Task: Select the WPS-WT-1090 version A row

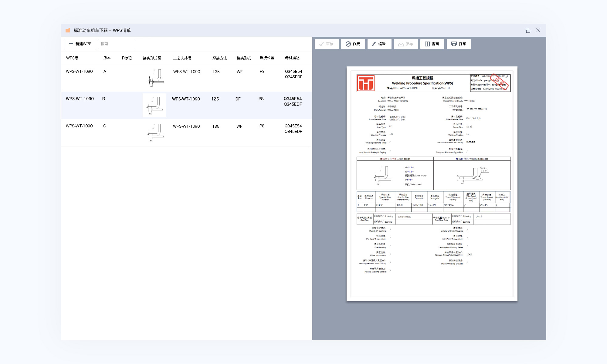Action: pos(79,72)
